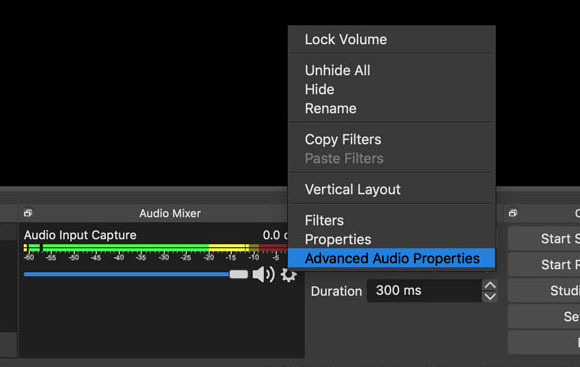Select Hide in the context menu
Image resolution: width=580 pixels, height=367 pixels.
(392, 90)
